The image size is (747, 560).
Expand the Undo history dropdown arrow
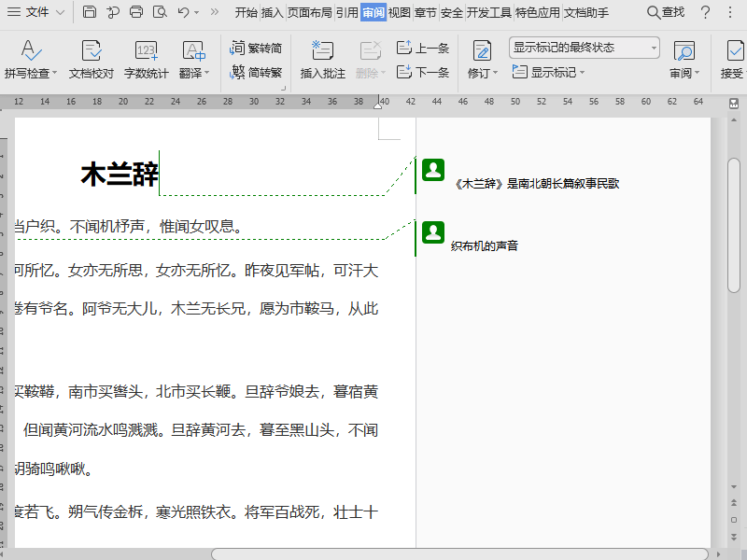(x=197, y=13)
